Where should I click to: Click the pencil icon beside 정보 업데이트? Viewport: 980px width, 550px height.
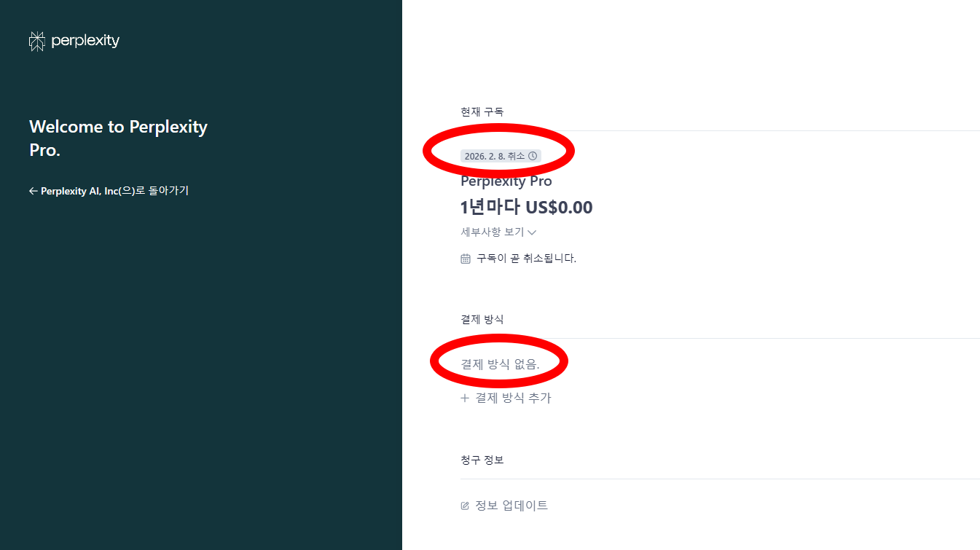tap(465, 505)
